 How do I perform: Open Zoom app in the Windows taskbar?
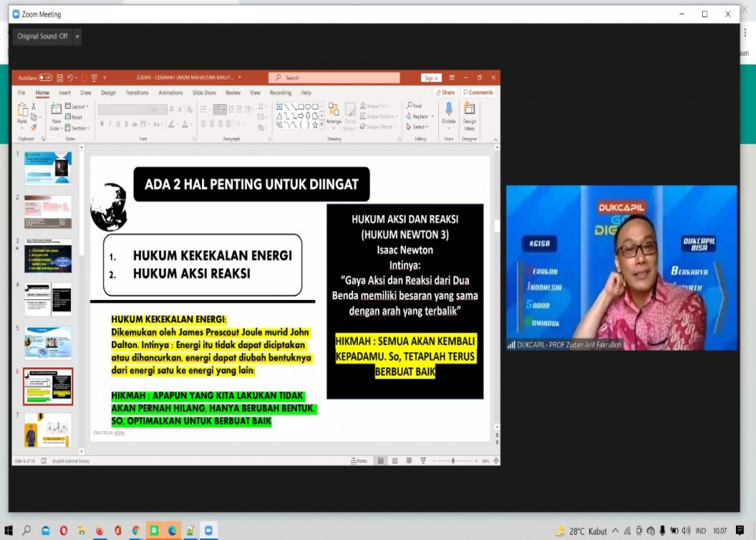(x=208, y=531)
